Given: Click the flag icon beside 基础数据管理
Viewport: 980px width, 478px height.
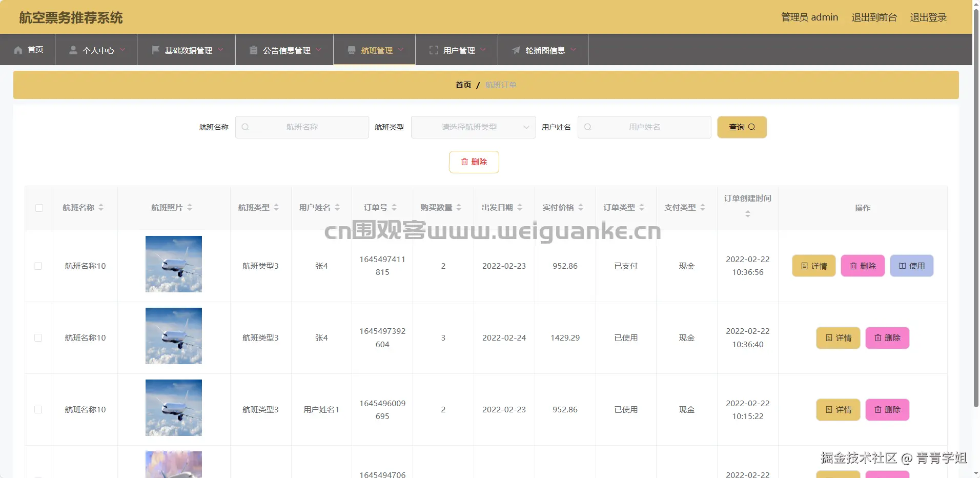Looking at the screenshot, I should coord(155,50).
